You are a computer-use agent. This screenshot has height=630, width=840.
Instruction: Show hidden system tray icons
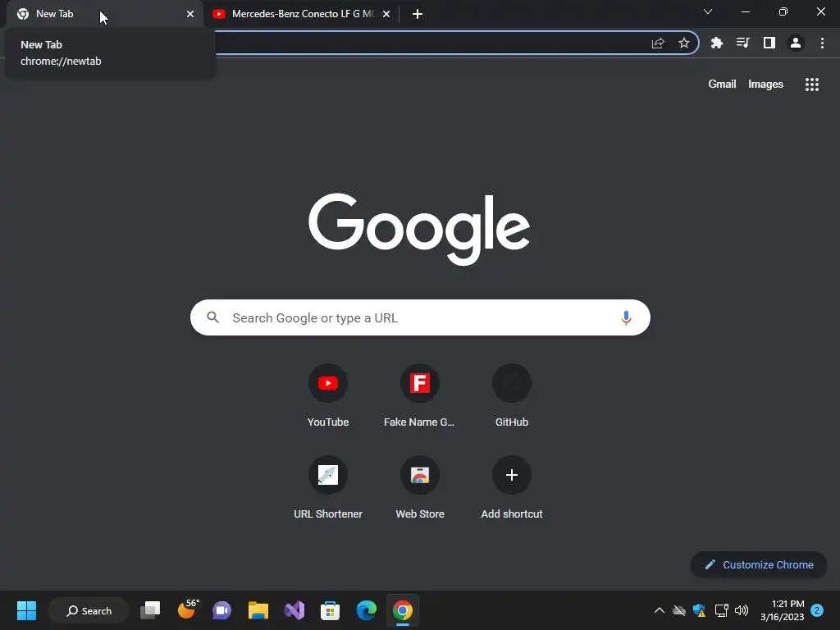[x=660, y=610]
